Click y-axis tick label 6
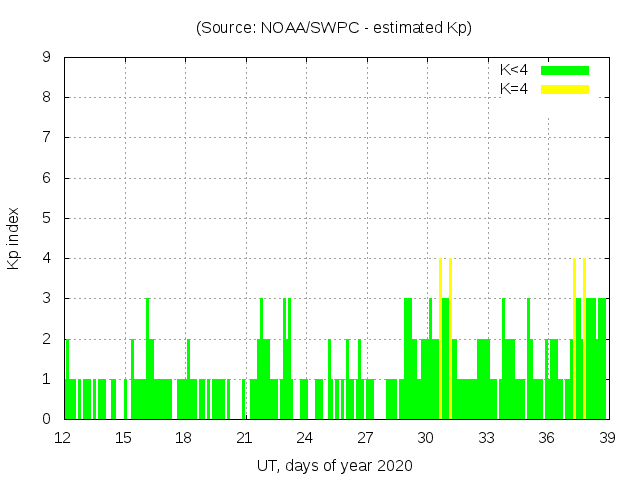 tap(46, 178)
